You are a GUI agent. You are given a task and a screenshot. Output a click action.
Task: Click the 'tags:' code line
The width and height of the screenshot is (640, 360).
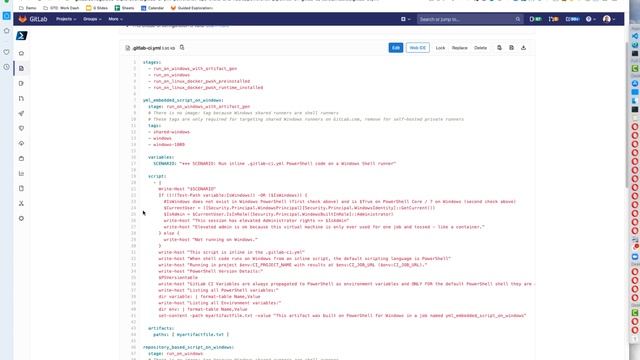tap(154, 126)
